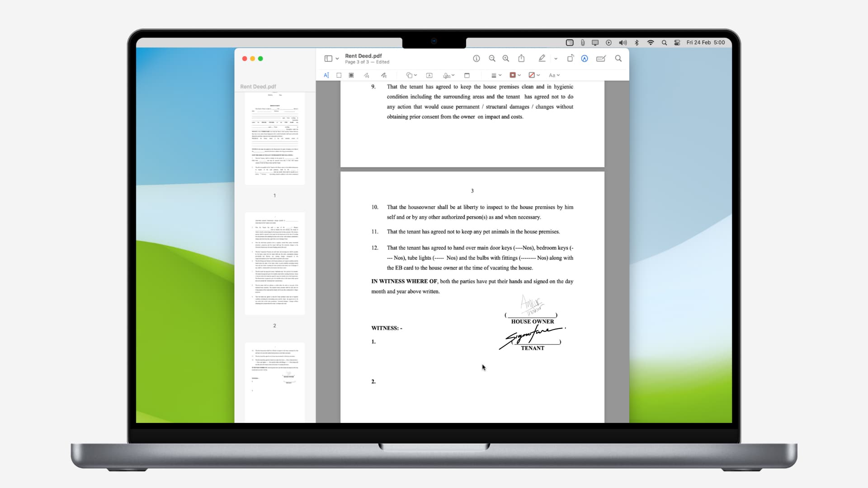Open the color options dropdown
868x488 pixels.
click(519, 75)
